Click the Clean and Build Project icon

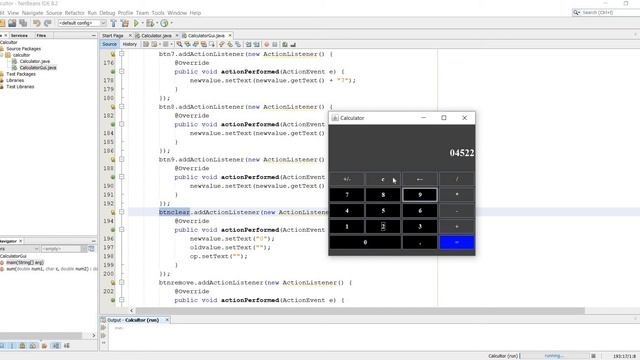click(125, 23)
